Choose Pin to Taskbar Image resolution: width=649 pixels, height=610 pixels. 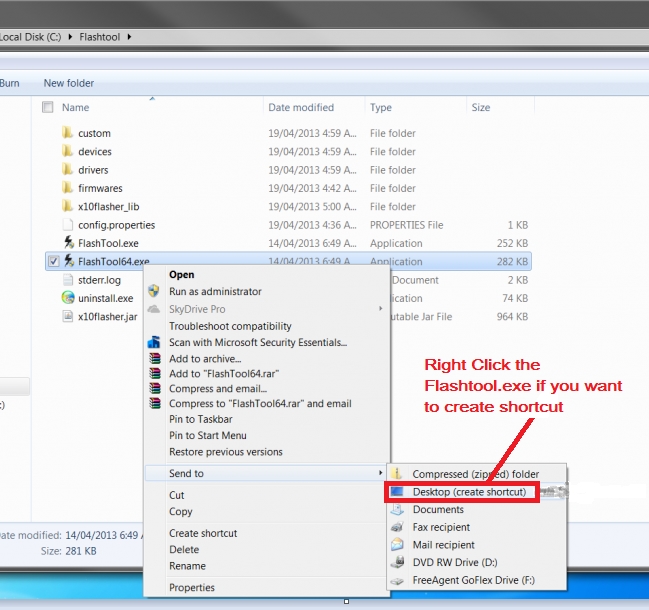tap(201, 419)
